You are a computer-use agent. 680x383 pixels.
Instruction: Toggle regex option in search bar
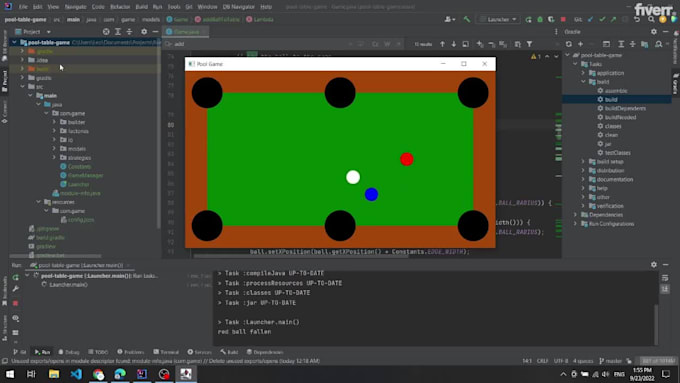coord(398,44)
